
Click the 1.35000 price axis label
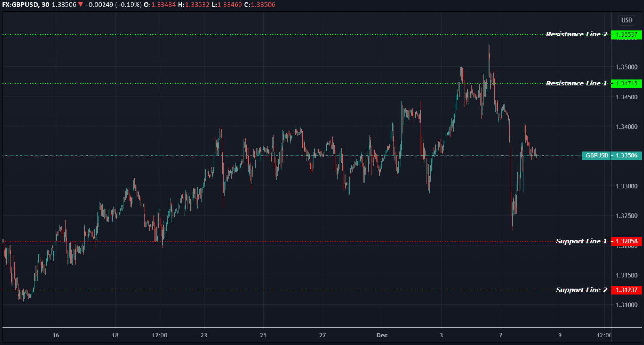(627, 67)
